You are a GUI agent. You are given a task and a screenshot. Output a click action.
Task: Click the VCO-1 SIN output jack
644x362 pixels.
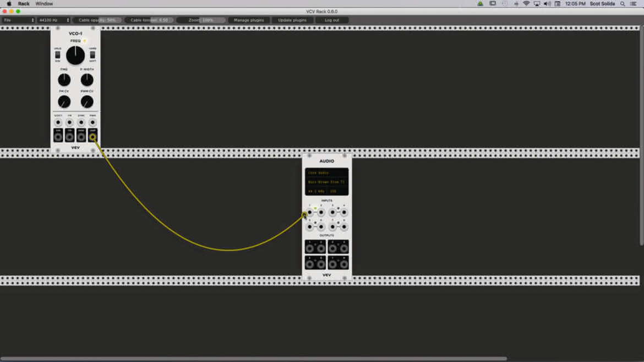click(x=58, y=137)
